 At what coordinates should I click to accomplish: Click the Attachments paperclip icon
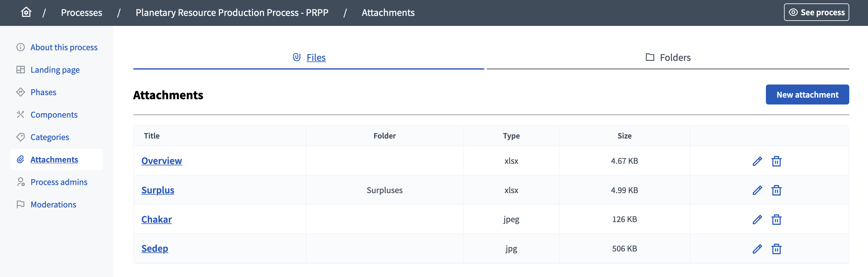[x=21, y=159]
